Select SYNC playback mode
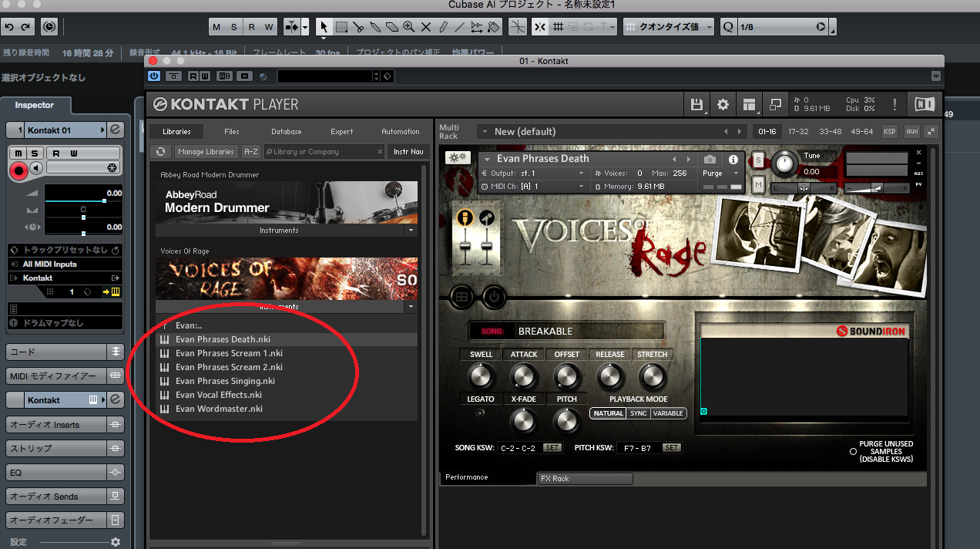The width and height of the screenshot is (980, 549). point(638,413)
